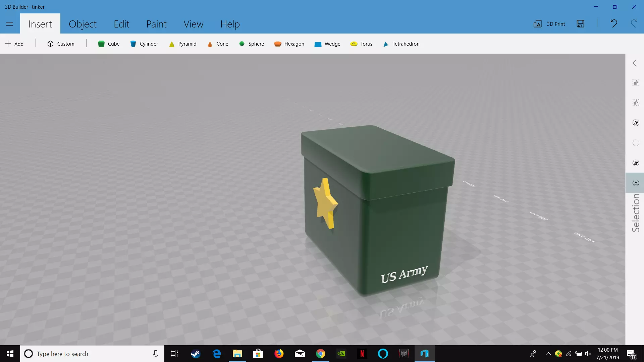
Task: Open Microsoft Store from the taskbar
Action: (x=258, y=354)
